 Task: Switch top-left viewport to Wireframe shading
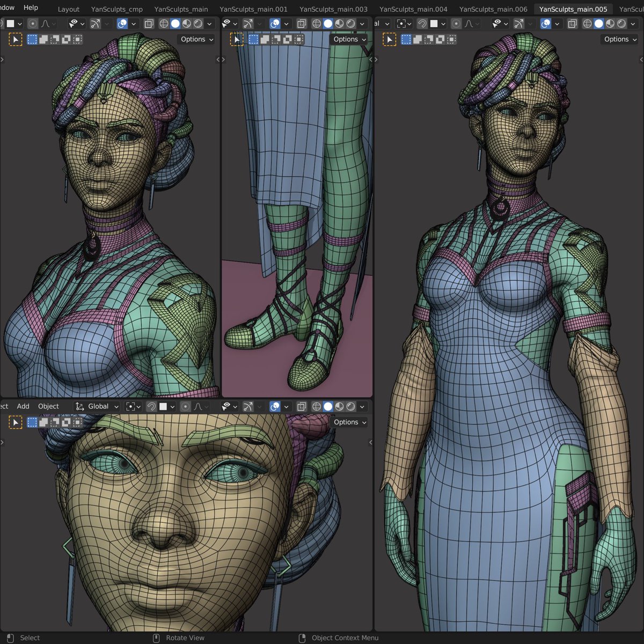pos(164,24)
